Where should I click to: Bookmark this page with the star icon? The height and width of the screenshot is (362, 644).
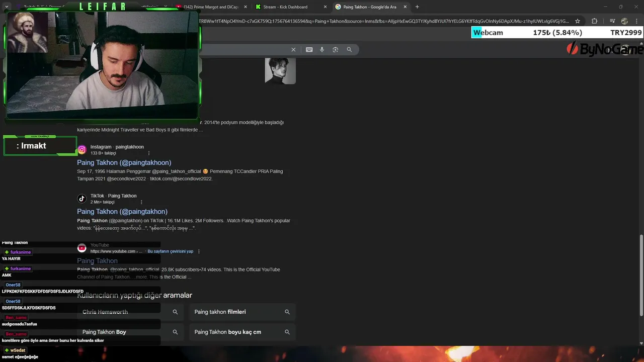point(578,21)
